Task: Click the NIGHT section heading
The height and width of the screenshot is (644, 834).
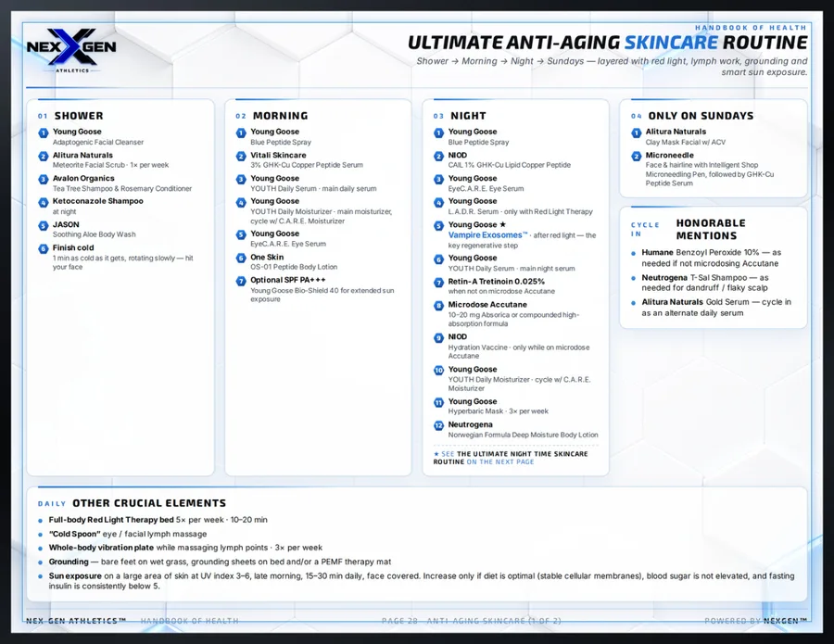Action: click(468, 116)
